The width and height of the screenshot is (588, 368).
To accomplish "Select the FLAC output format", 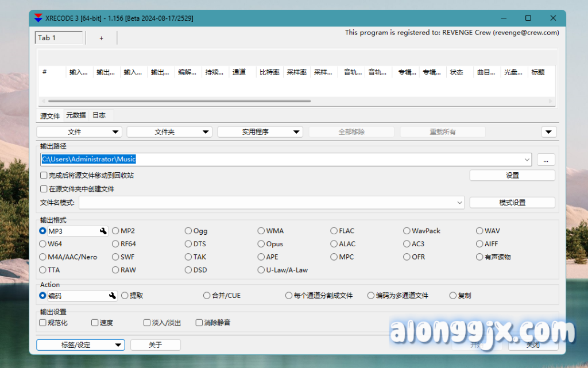I will pyautogui.click(x=334, y=231).
